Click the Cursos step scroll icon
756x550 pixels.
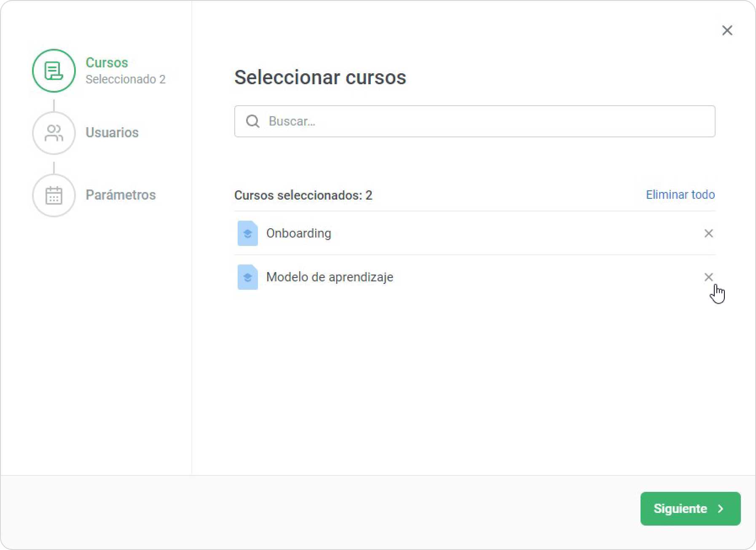point(54,71)
